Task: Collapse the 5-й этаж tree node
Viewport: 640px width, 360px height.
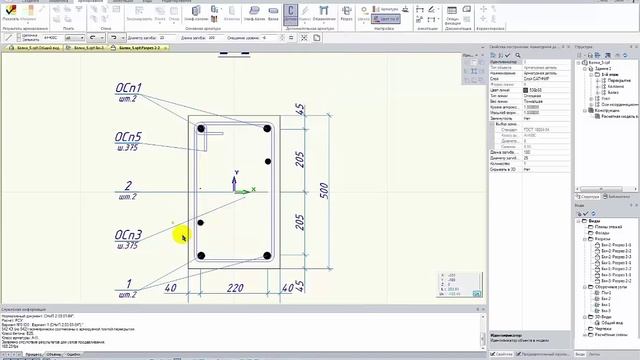Action: (591, 75)
